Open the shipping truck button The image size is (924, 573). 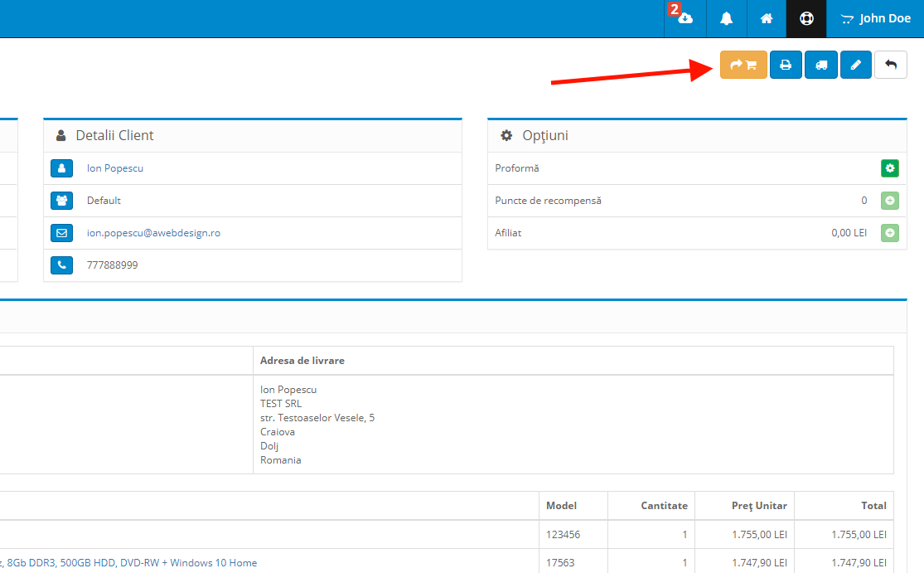coord(820,65)
